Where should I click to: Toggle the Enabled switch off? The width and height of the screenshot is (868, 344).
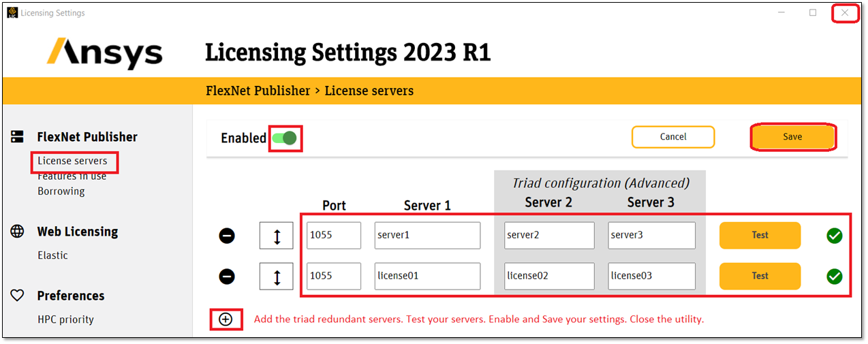(x=285, y=138)
